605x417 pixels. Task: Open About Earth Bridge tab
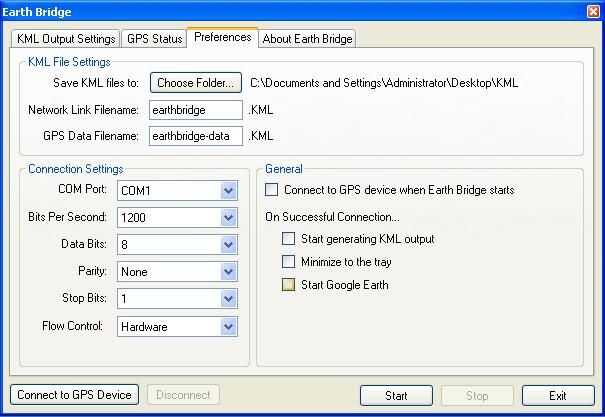tap(307, 39)
